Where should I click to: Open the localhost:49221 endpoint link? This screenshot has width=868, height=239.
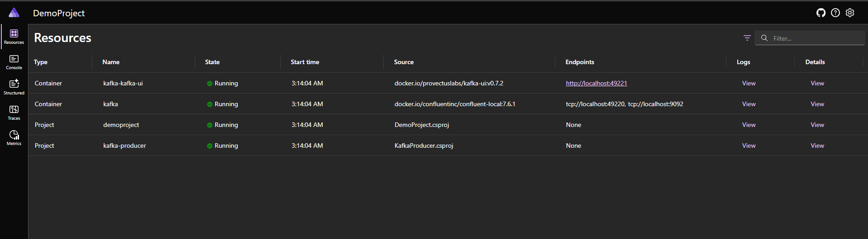[x=596, y=83]
